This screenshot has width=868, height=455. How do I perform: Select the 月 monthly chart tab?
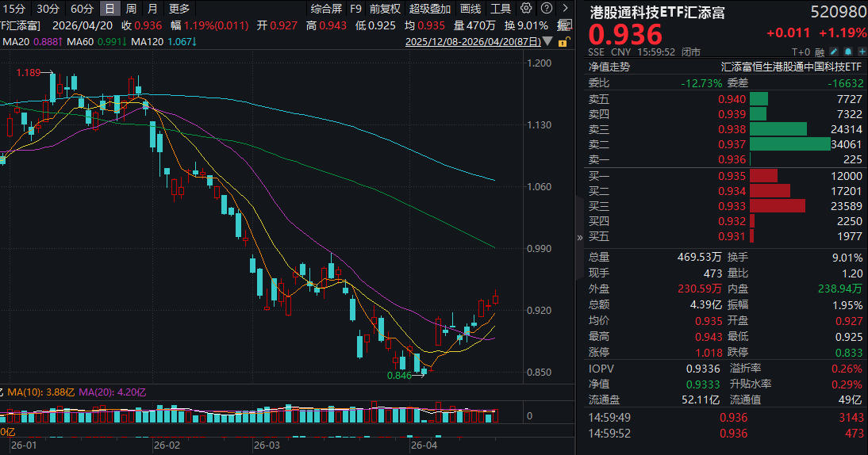pyautogui.click(x=153, y=9)
